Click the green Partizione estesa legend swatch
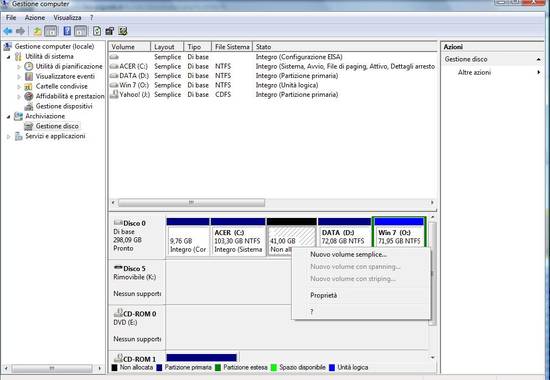This screenshot has width=550, height=380. coord(218,367)
